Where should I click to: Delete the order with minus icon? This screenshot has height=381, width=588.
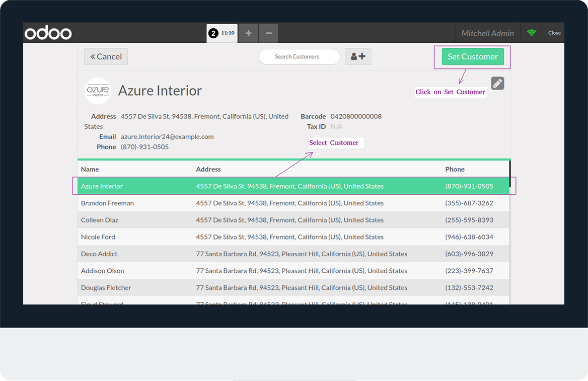pos(269,33)
